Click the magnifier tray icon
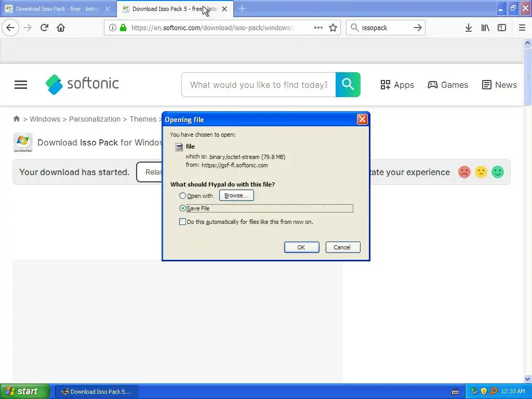This screenshot has width=532, height=399. 494,391
